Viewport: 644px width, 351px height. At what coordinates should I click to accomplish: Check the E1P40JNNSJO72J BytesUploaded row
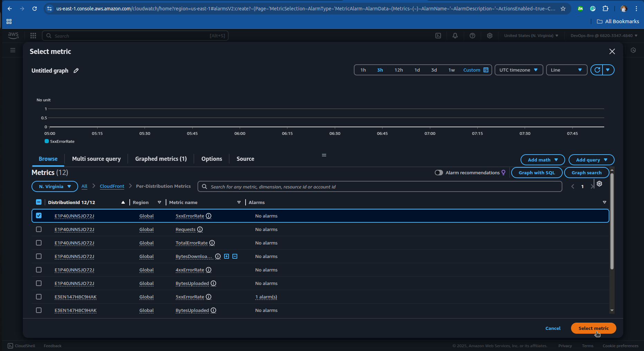point(39,283)
